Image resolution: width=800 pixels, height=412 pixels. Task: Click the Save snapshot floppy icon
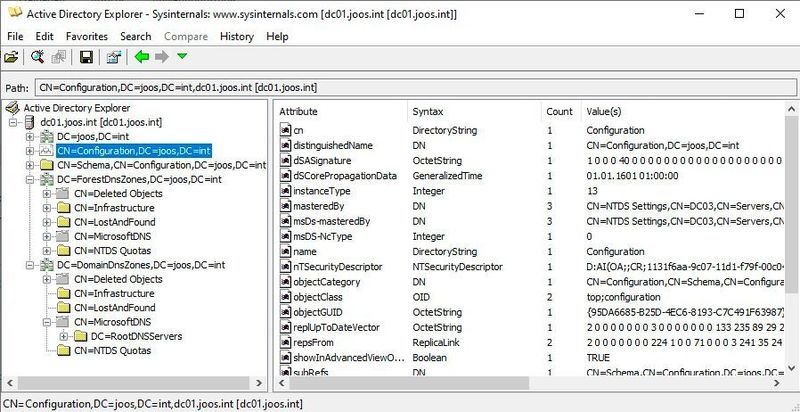[86, 57]
